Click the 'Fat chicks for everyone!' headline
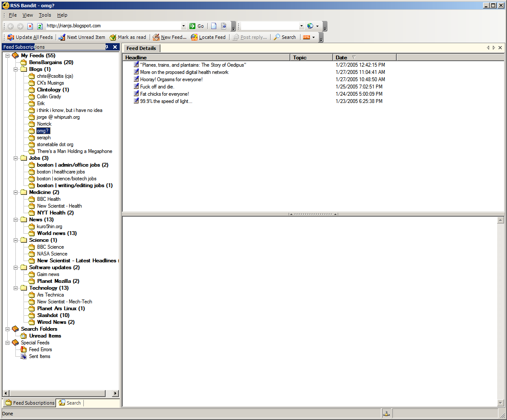Screen dimensions: 507x420 165,94
